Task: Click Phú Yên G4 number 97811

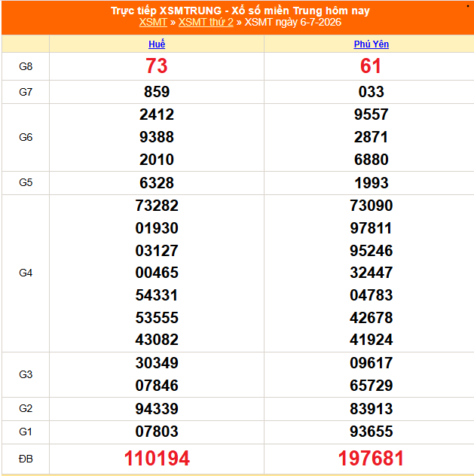Action: pos(371,228)
